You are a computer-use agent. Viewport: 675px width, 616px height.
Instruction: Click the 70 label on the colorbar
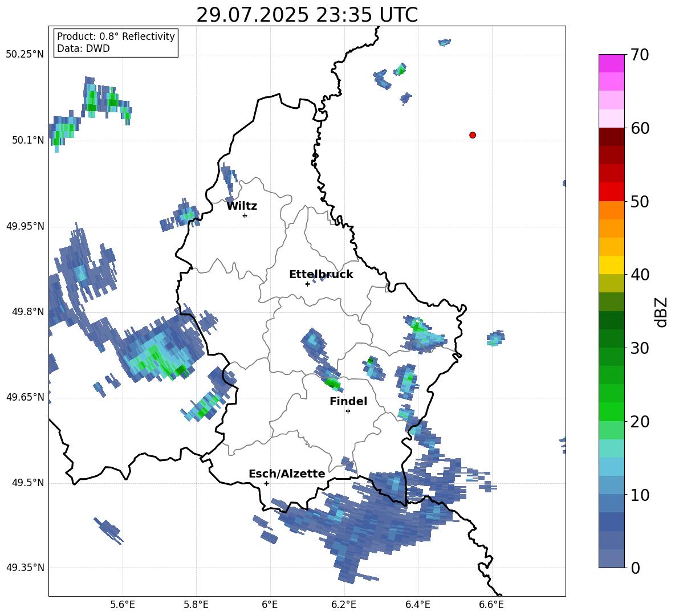[x=640, y=55]
